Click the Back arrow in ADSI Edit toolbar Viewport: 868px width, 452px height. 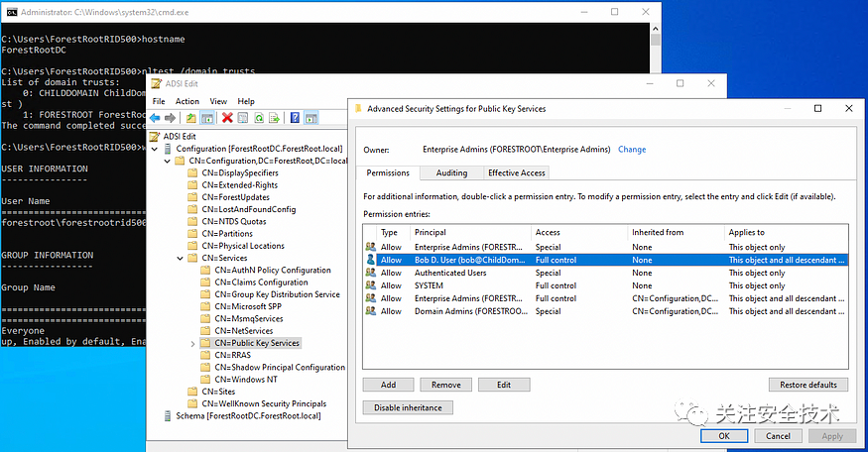[155, 118]
